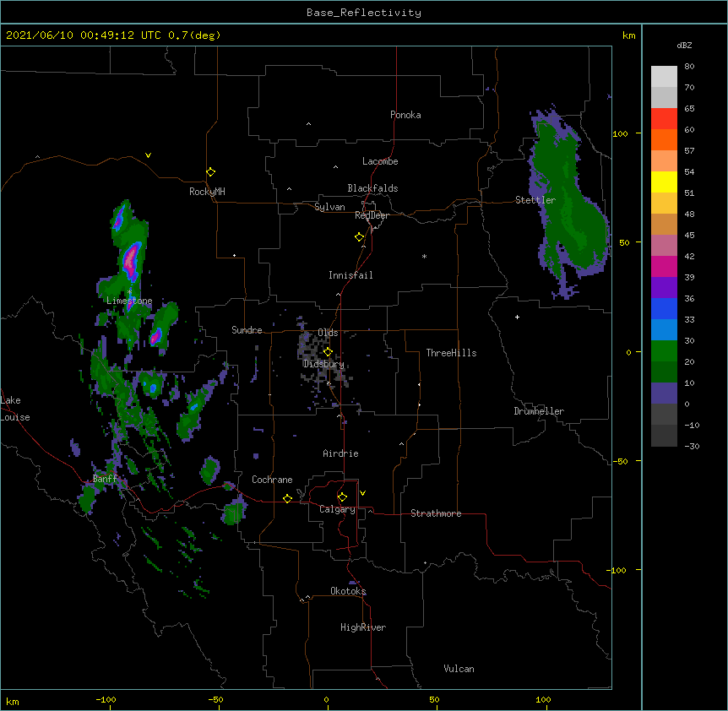Screen dimensions: 728x711
Task: Click the Drumheller label
Action: (x=539, y=411)
